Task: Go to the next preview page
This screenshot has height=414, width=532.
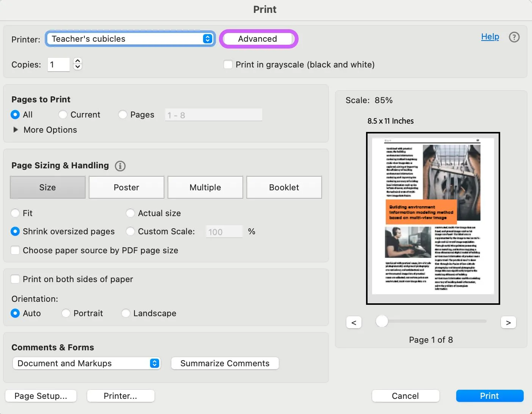Action: (x=508, y=322)
